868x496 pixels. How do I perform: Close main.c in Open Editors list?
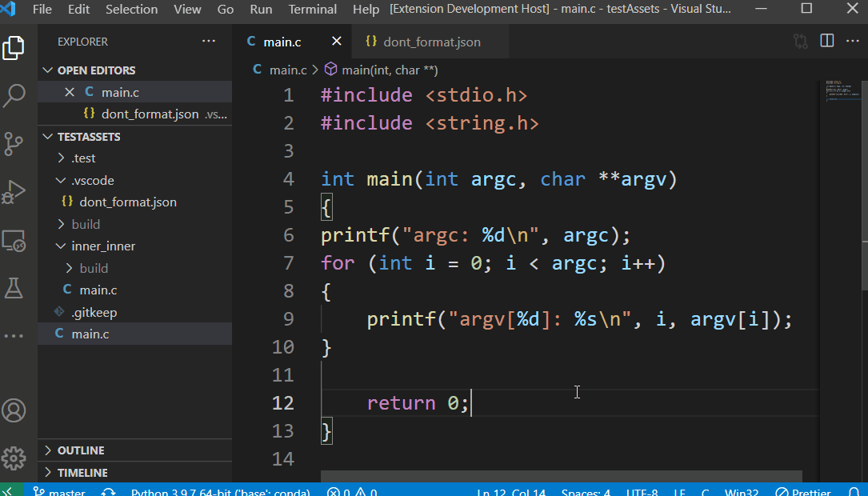(70, 92)
